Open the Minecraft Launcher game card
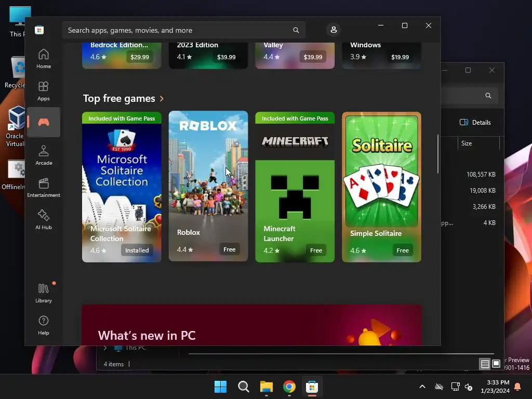This screenshot has height=399, width=532. (295, 187)
